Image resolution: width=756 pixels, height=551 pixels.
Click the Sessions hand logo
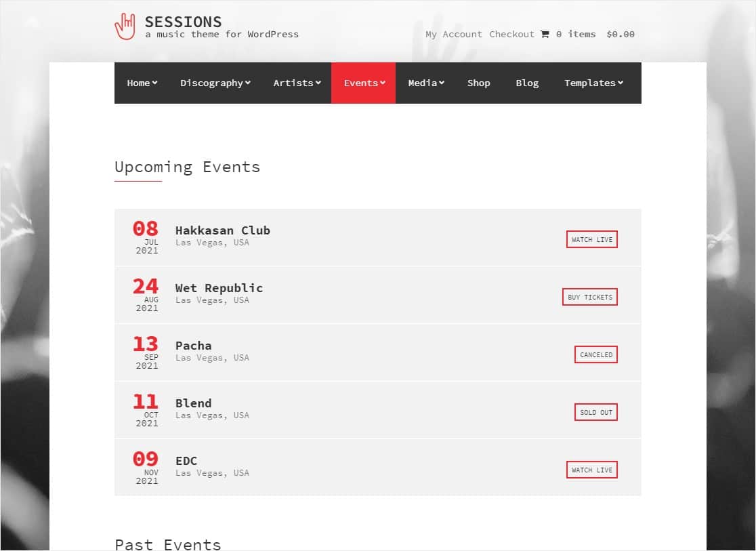point(125,26)
